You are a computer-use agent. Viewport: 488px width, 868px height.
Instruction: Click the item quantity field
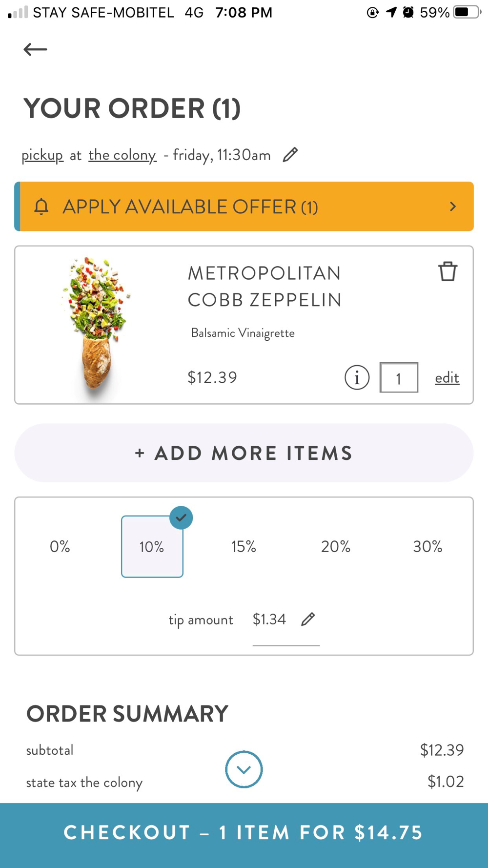(399, 377)
